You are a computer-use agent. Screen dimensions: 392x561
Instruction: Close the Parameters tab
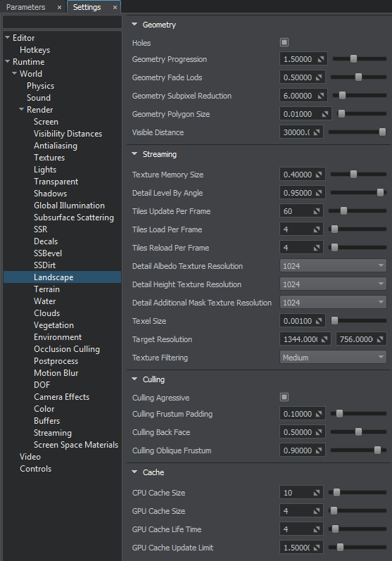59,7
